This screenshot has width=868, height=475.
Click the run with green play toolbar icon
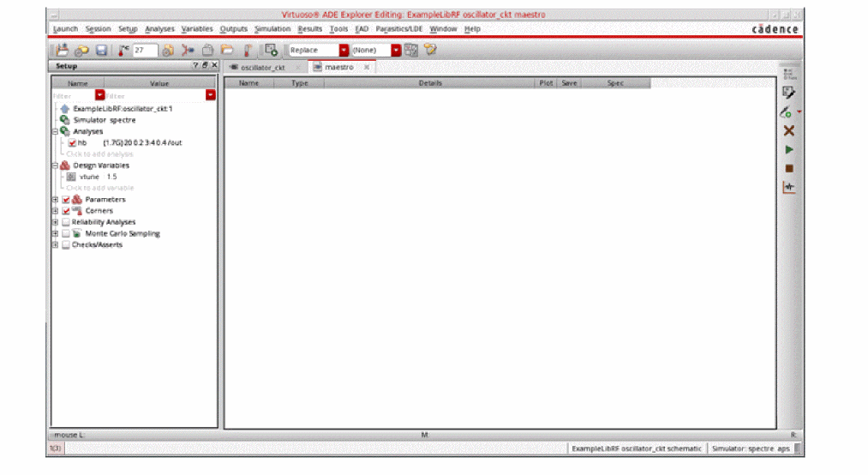271,51
